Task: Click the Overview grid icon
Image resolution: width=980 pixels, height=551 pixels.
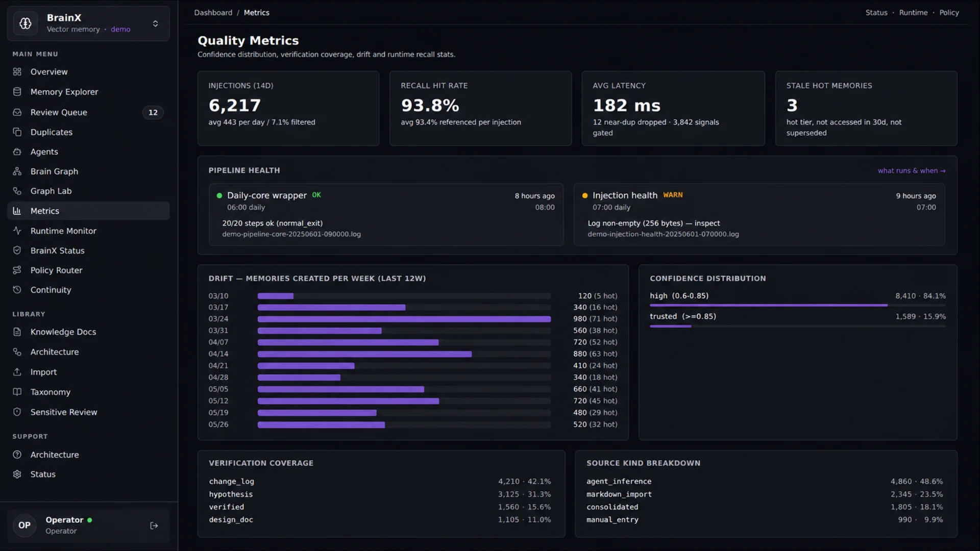Action: (17, 72)
